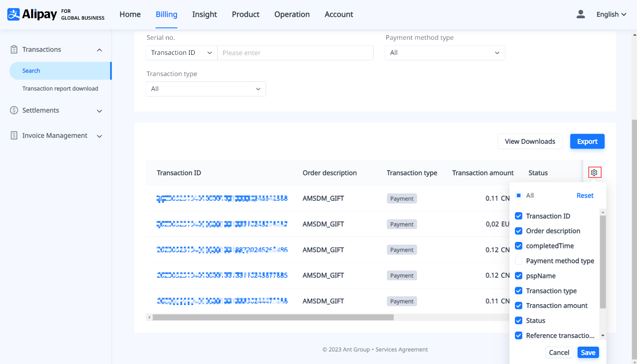Click the Please enter serial number field
The image size is (637, 364).
(x=295, y=53)
